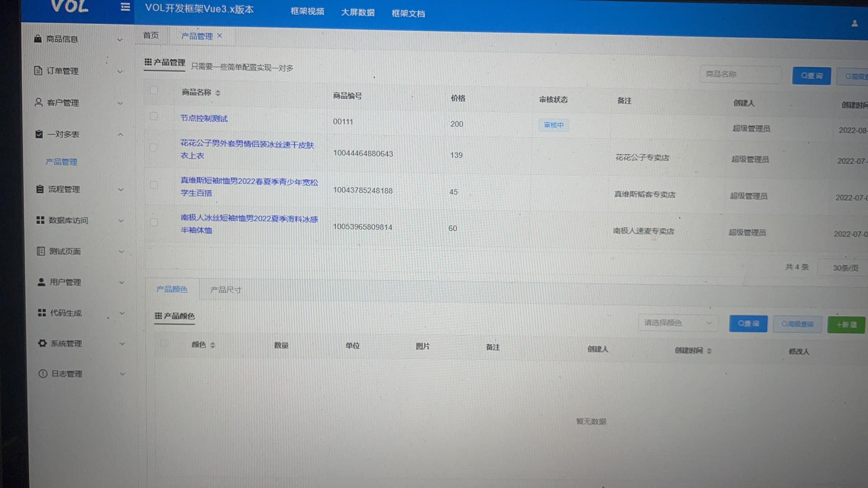Click the 一对多表 clipboard icon
This screenshot has width=868, height=488.
(39, 134)
